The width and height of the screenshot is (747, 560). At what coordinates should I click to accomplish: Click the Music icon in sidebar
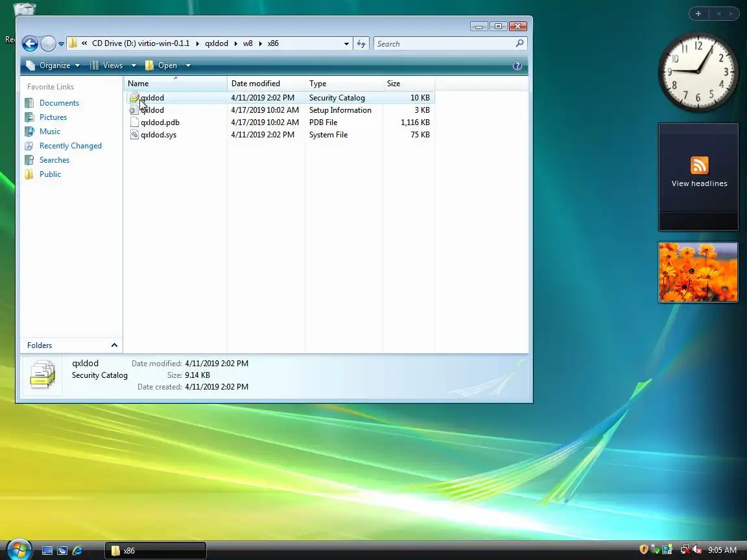tap(30, 132)
